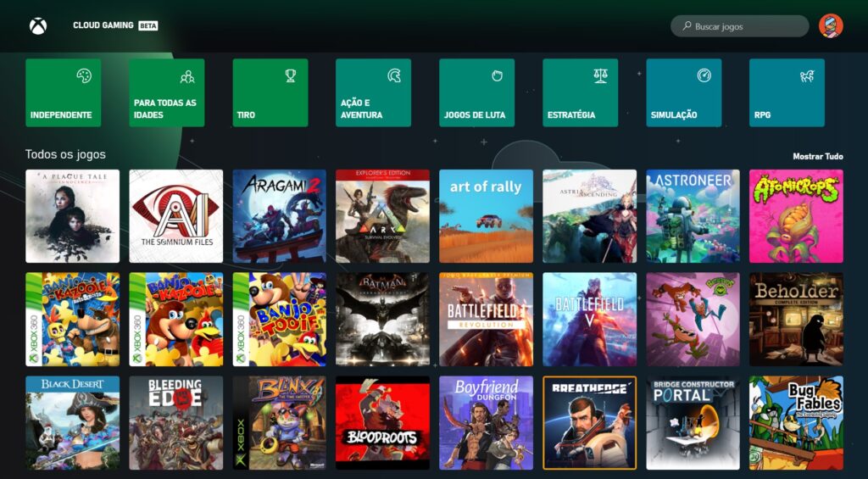
Task: Open ARK Survival Evolved Explorer's Edition
Action: 382,216
